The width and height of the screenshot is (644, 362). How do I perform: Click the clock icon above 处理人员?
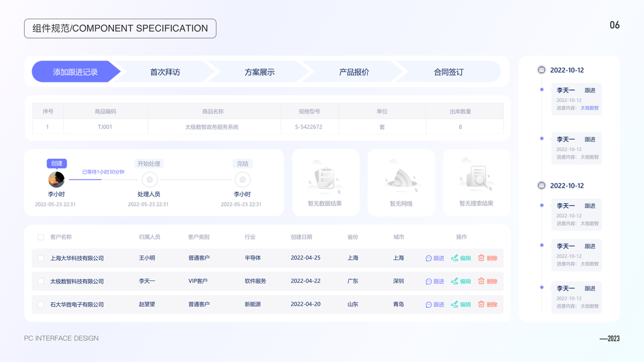pos(150,179)
